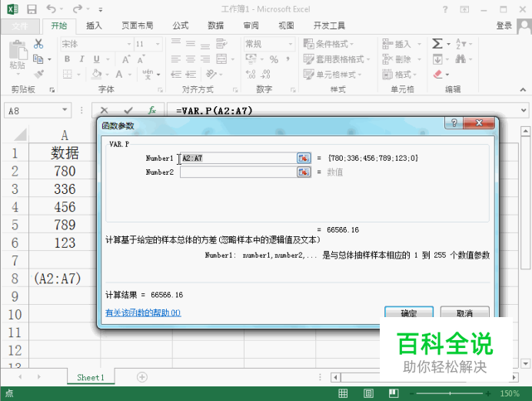Image resolution: width=532 pixels, height=401 pixels.
Task: Click the Orientation text rotation icon
Action: (211, 74)
